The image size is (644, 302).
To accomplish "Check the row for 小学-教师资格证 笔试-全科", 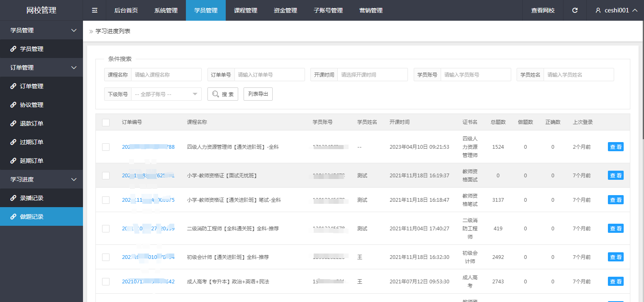I will 106,200.
